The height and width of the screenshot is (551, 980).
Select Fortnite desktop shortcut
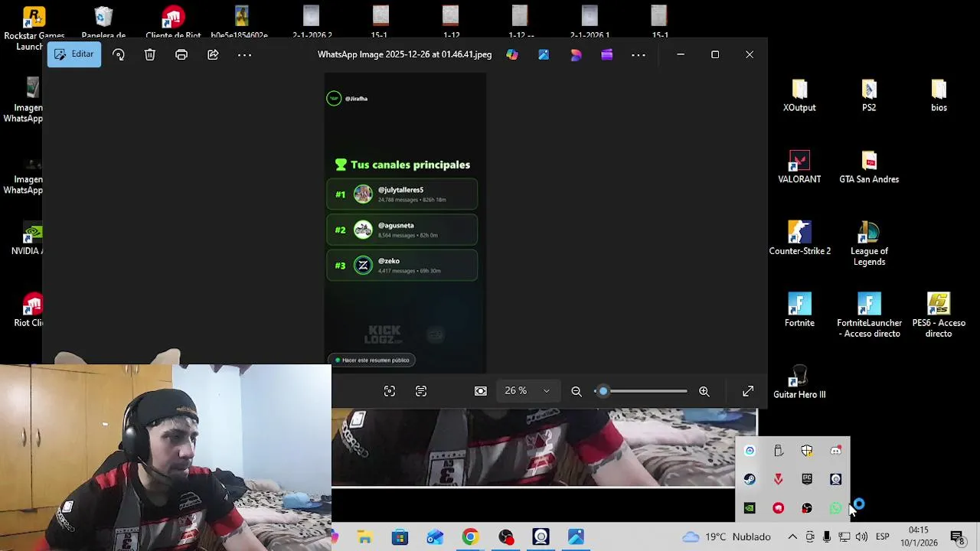point(799,310)
